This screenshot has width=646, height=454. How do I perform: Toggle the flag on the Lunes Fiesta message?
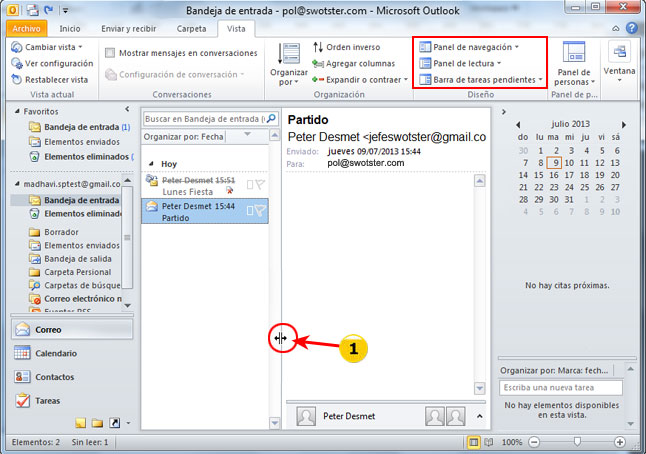(x=260, y=184)
